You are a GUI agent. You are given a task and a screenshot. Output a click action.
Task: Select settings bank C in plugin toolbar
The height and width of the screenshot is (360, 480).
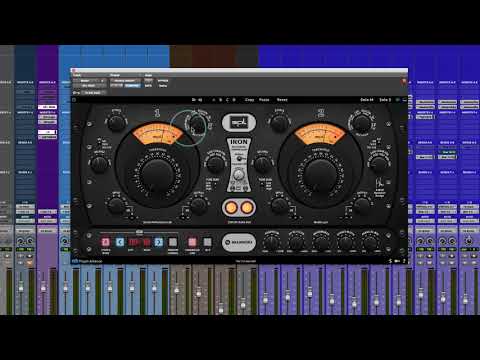[x=227, y=100]
